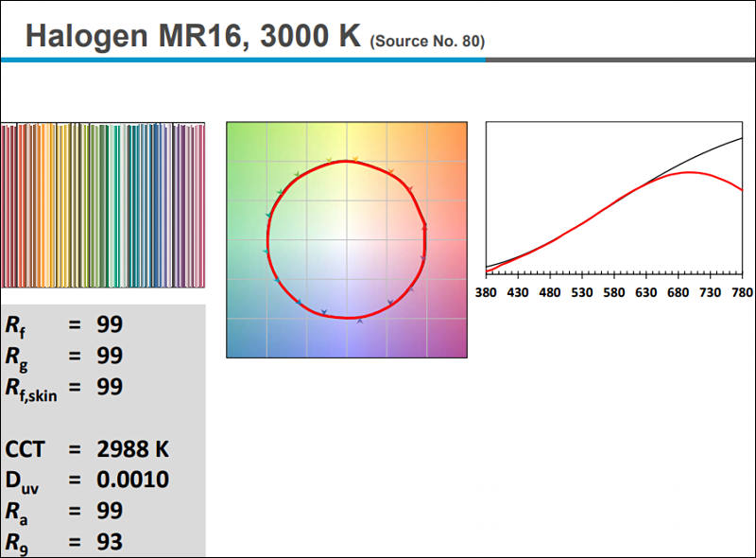Select the Rf,skin = 99 value
Viewport: 756px width, 558px height.
110,387
